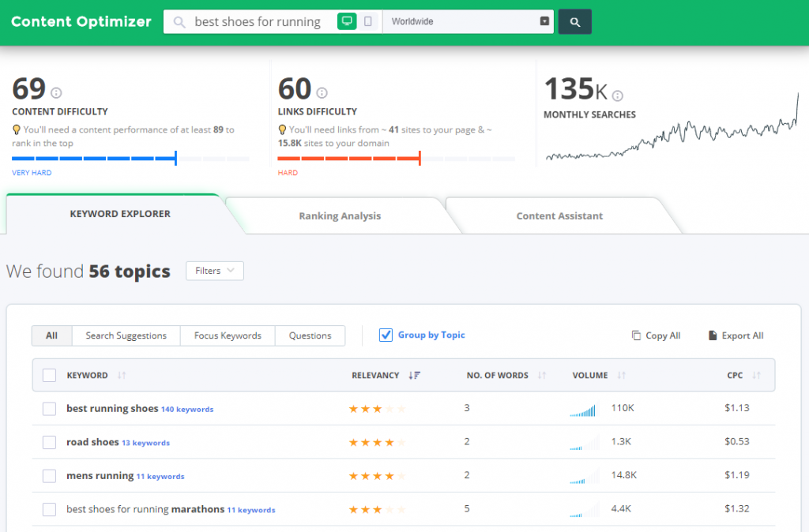
Task: Select the All filter tab
Action: pyautogui.click(x=51, y=335)
